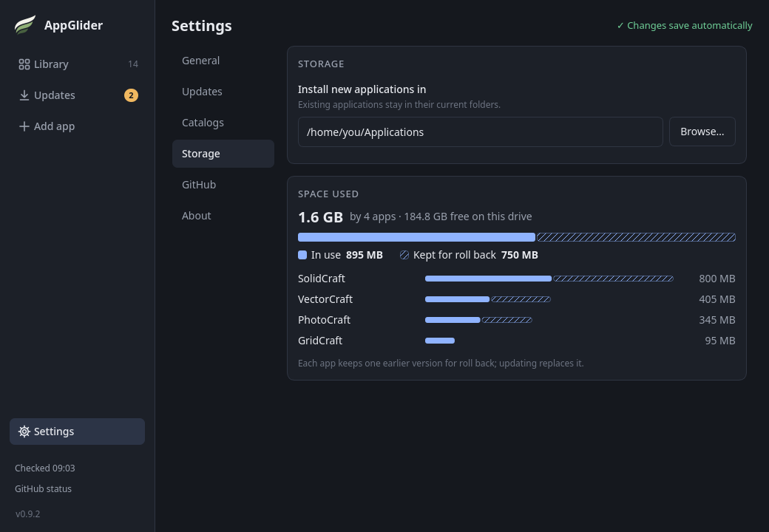
Task: Click the total space used bar
Action: point(516,237)
